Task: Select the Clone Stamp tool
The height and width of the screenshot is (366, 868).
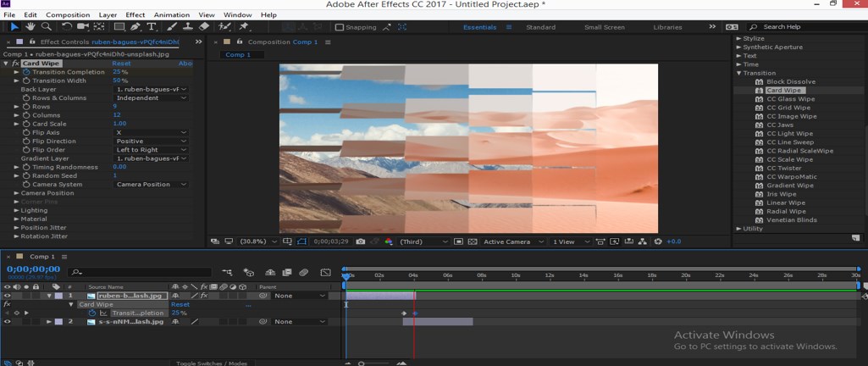Action: (x=188, y=26)
